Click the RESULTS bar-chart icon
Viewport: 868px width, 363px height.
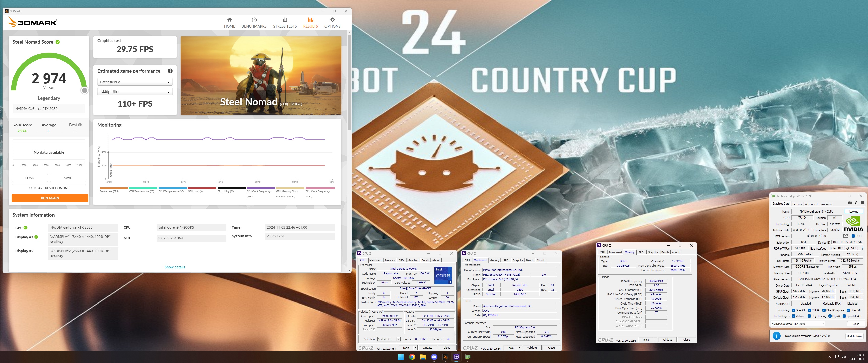tap(310, 20)
